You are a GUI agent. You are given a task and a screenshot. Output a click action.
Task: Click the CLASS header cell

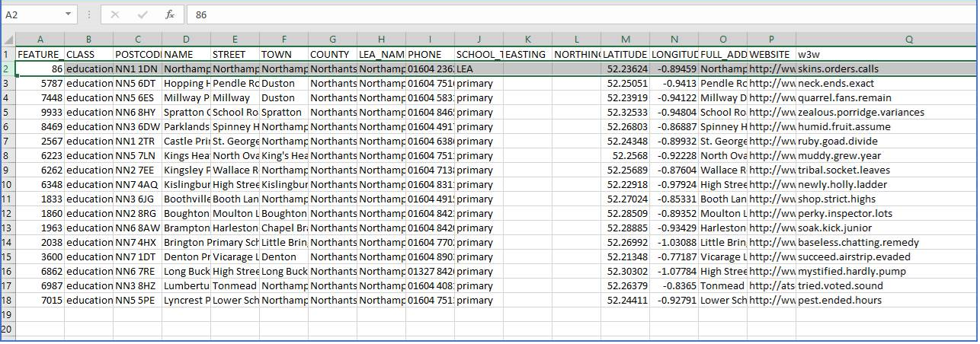(x=89, y=54)
